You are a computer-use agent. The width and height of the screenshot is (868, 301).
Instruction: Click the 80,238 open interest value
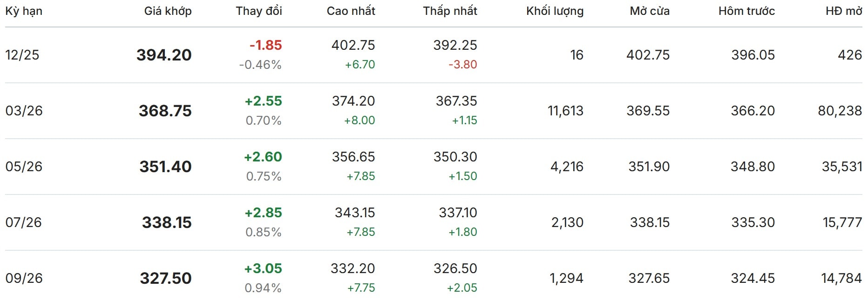[x=840, y=111]
